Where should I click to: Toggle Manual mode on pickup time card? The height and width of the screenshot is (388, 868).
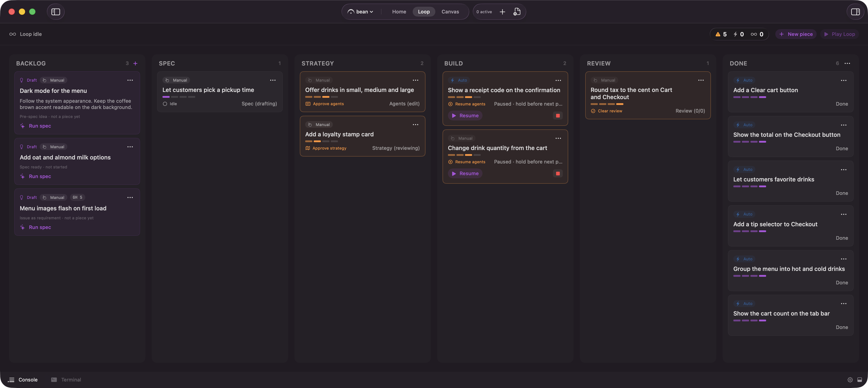click(x=176, y=80)
